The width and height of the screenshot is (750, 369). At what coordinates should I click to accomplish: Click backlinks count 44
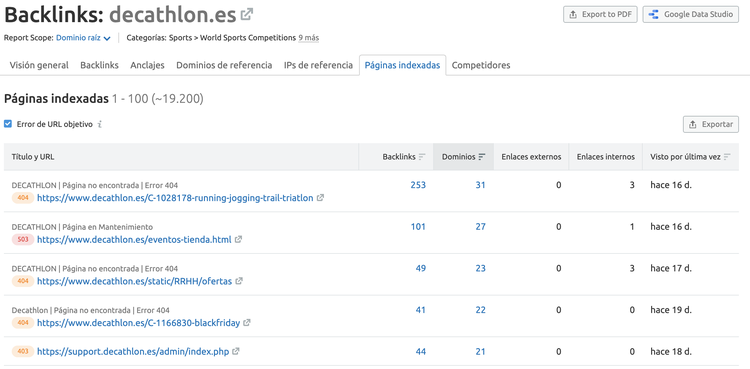(x=420, y=351)
